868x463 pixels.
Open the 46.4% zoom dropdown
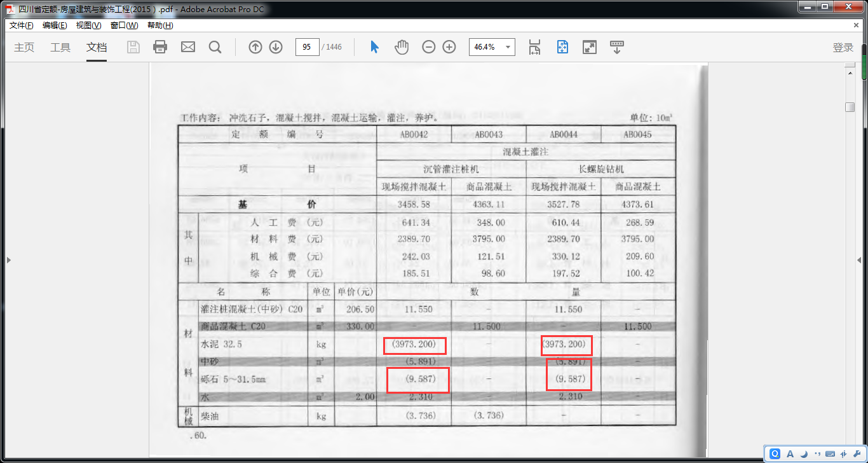pyautogui.click(x=492, y=47)
